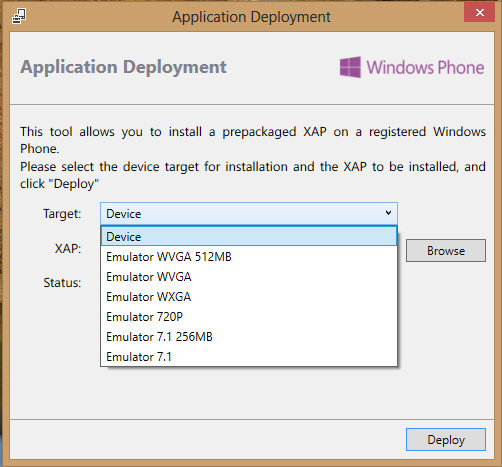Screen dimensions: 502x467
Task: Close the Application Deployment window
Action: coord(479,13)
